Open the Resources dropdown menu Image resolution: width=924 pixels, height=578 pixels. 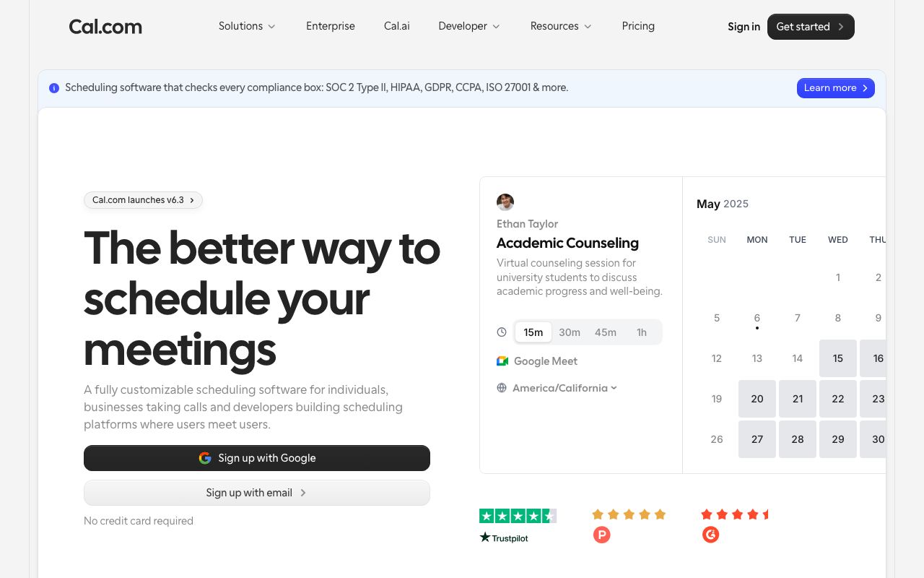(x=561, y=26)
